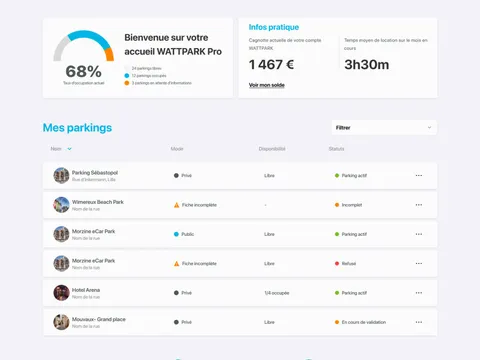This screenshot has width=480, height=360.
Task: Open the three-dot menu for Mouvaux - Grand place
Action: [x=419, y=322]
